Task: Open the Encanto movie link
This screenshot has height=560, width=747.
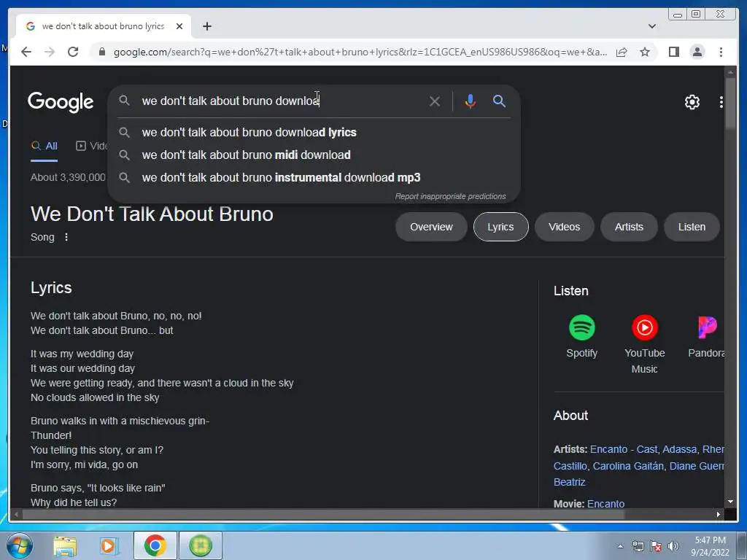Action: click(x=605, y=503)
